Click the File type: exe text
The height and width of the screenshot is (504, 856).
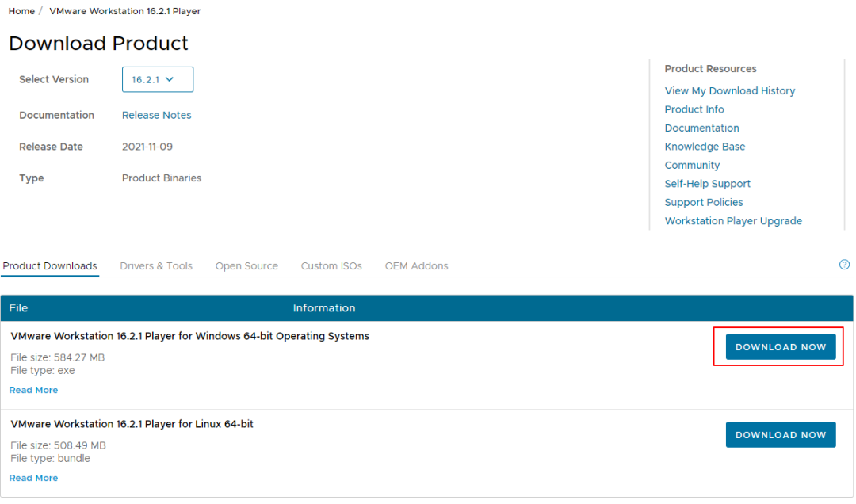pyautogui.click(x=43, y=370)
